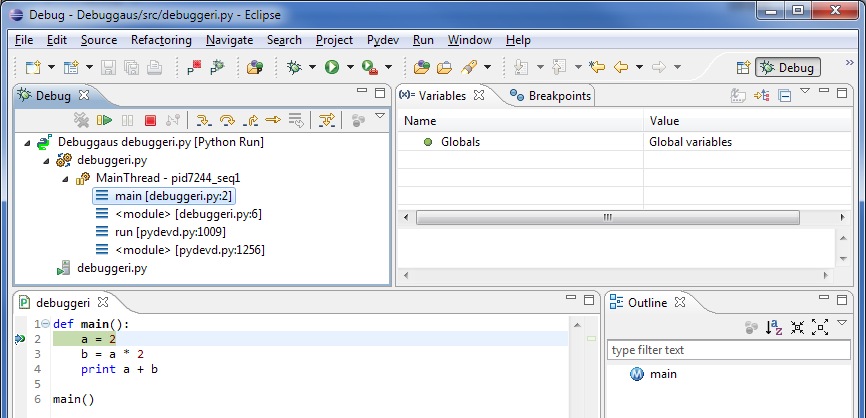Collapse the MainThread node
This screenshot has width=866, height=418.
coord(65,179)
